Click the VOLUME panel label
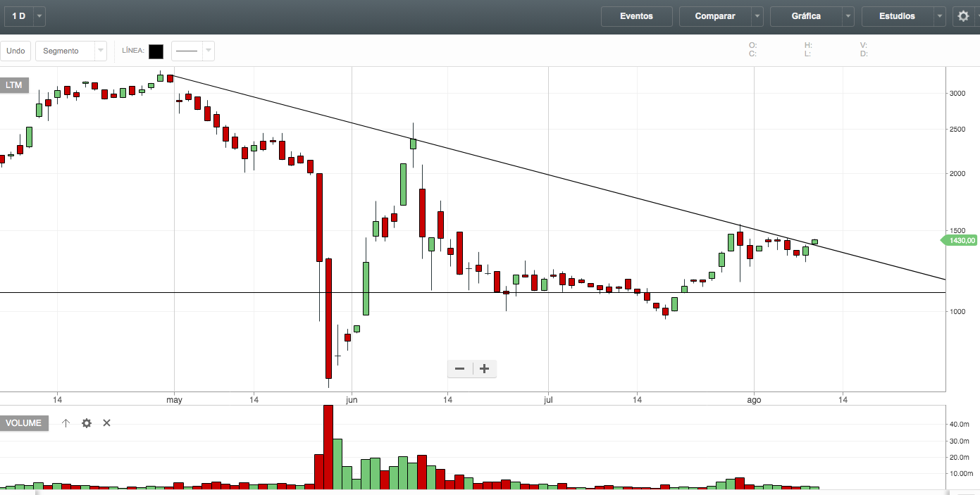This screenshot has width=980, height=495. click(x=25, y=423)
